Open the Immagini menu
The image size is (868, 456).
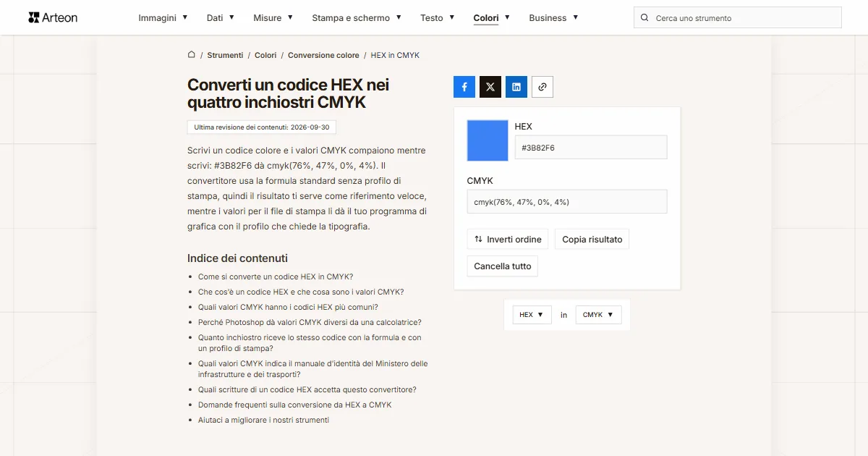click(163, 17)
